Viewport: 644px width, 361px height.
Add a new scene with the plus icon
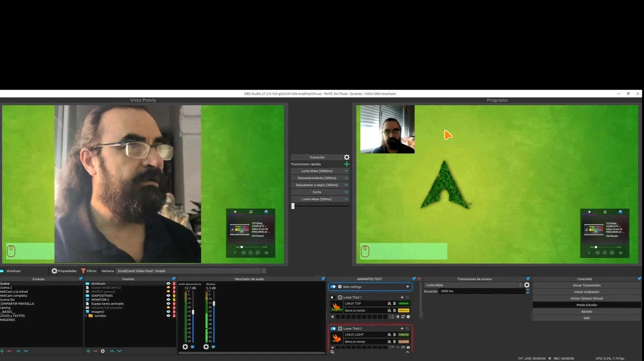point(2,351)
